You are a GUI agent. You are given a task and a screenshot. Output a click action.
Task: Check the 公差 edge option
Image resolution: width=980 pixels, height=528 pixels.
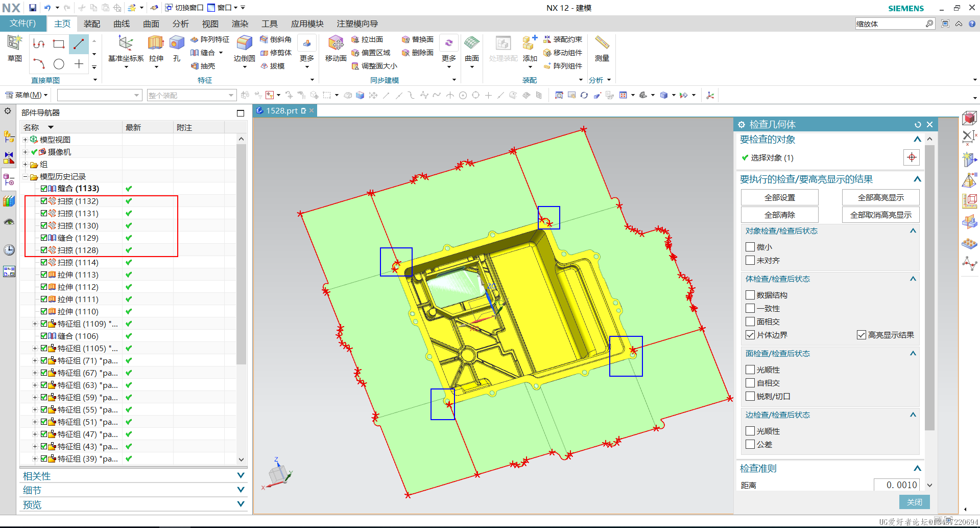coord(750,444)
